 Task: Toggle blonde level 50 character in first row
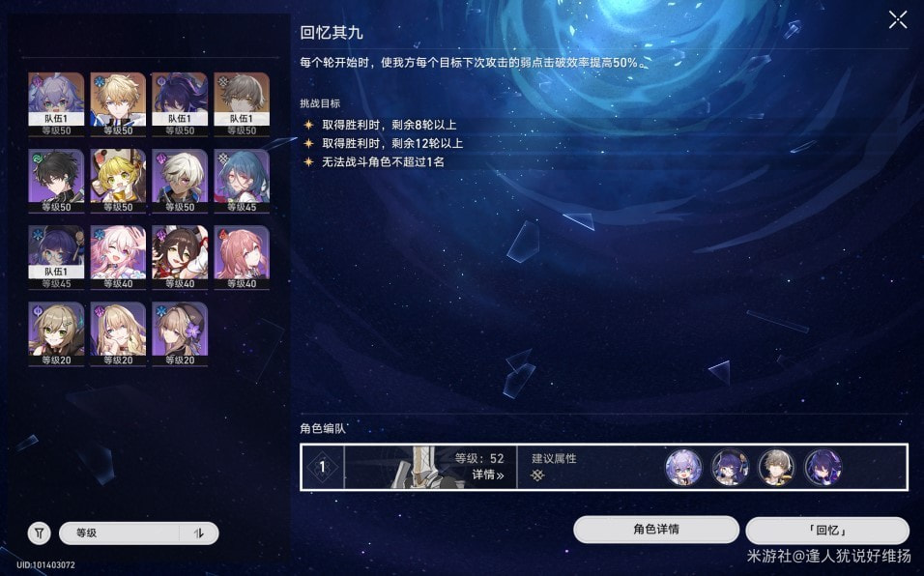(118, 104)
